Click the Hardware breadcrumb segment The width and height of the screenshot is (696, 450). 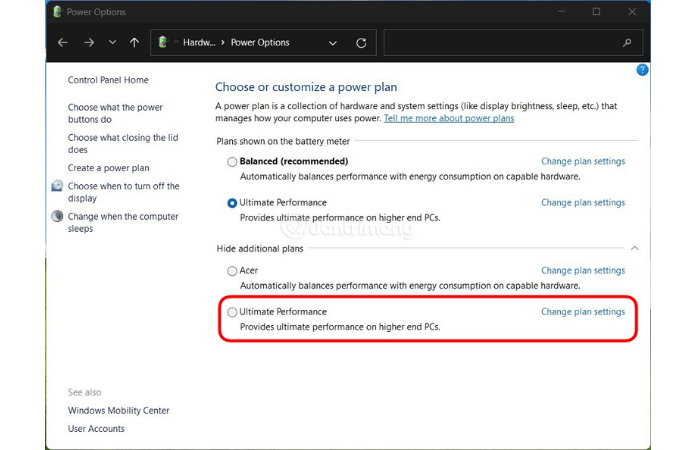(200, 43)
